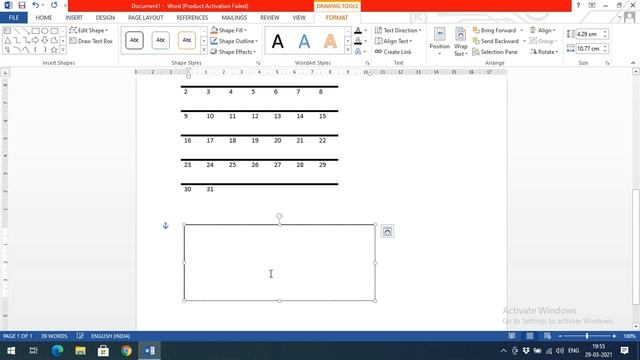Click the Layout Options icon beside text box
This screenshot has width=640, height=360.
[387, 231]
